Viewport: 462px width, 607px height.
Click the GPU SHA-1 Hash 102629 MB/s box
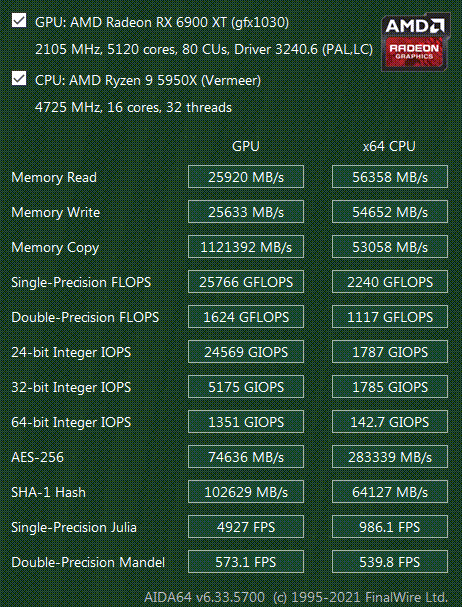pos(246,492)
